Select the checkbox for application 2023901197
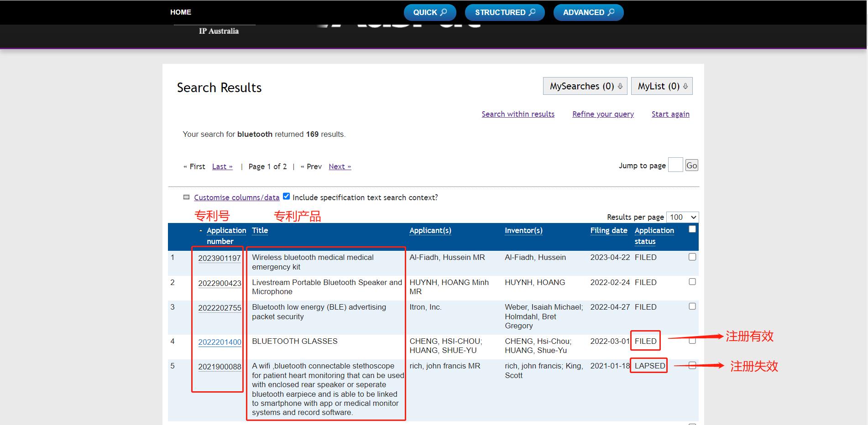Screen dimensions: 868x425 coord(692,257)
